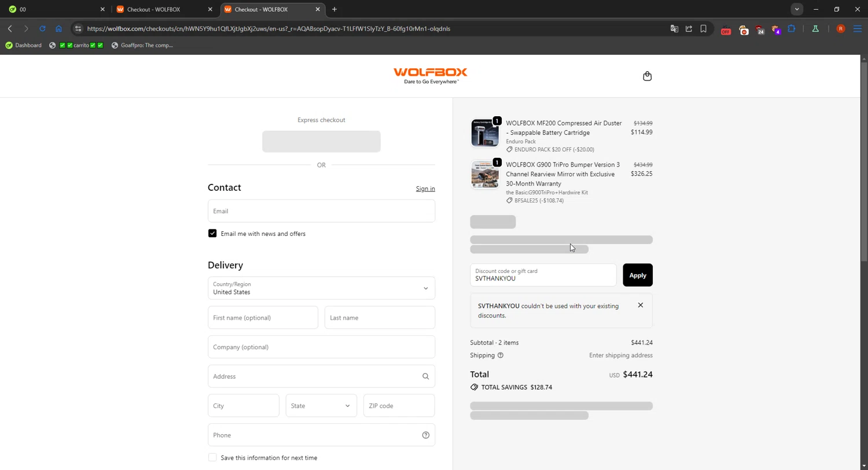Image resolution: width=868 pixels, height=470 pixels.
Task: Dismiss the SVTHANKYOU discount error message
Action: tap(640, 305)
